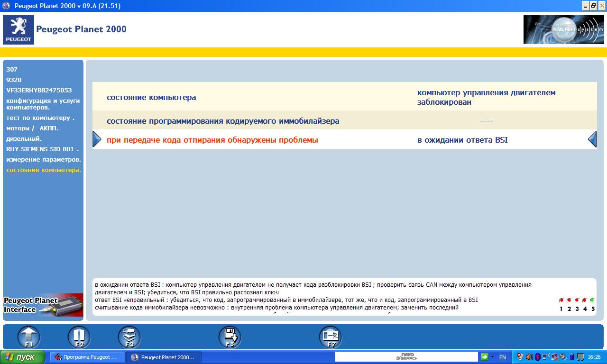
Task: Click 'в ожидании ответа BSI' status value
Action: coord(462,140)
